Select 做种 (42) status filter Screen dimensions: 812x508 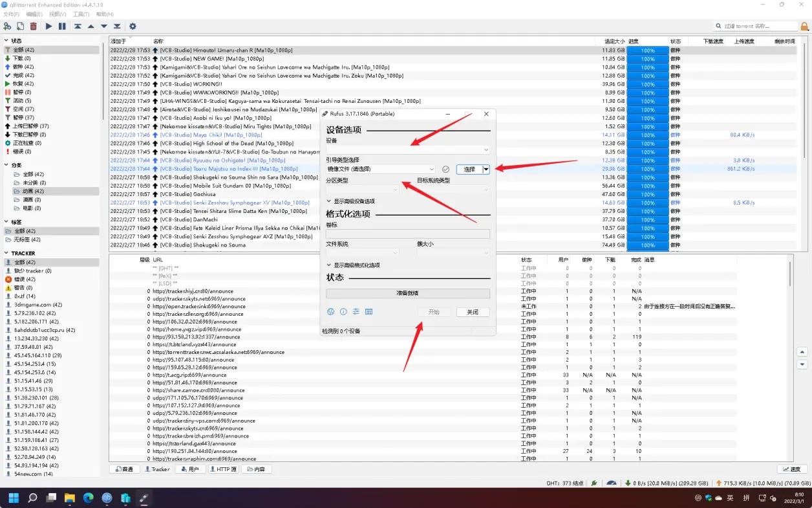[52, 67]
